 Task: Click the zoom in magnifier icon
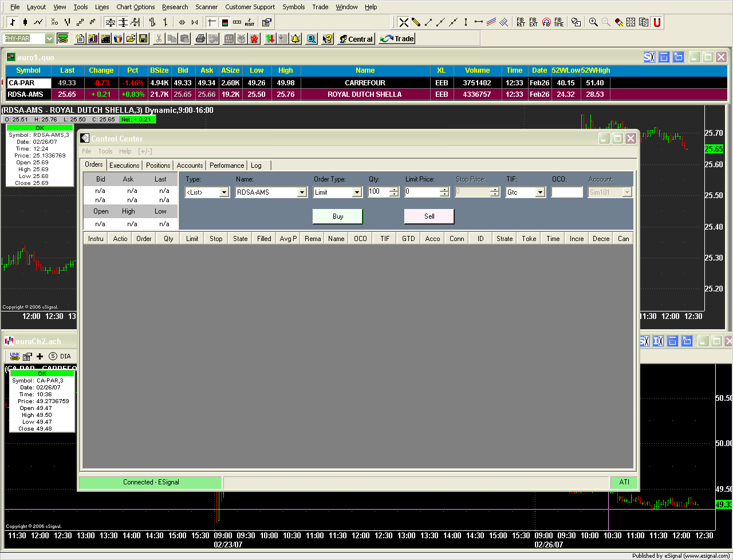(x=593, y=22)
